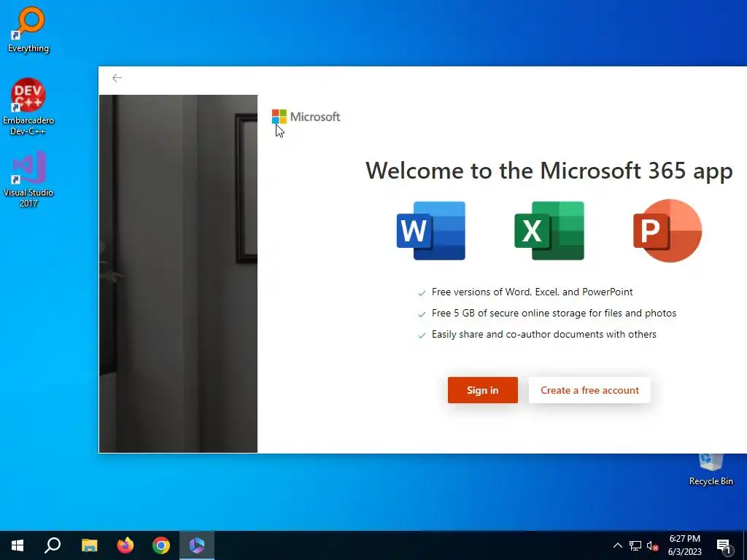Image resolution: width=747 pixels, height=560 pixels.
Task: Select the Everything desktop shortcut
Action: click(28, 29)
